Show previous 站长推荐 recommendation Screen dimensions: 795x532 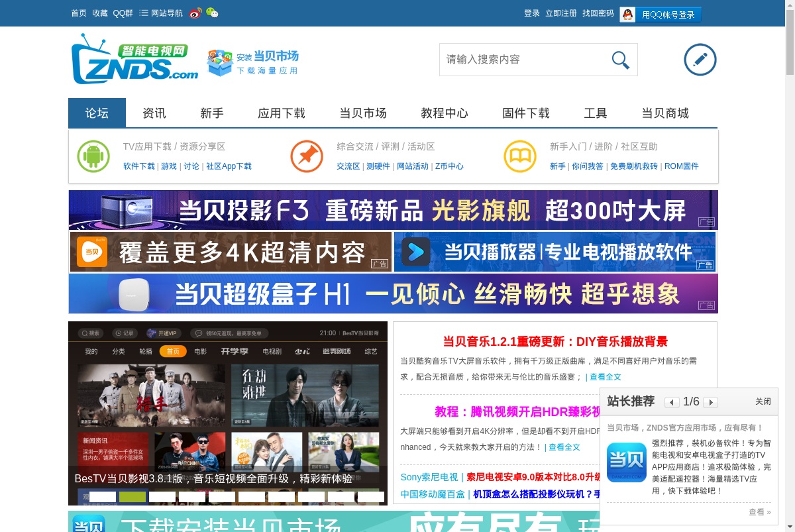[672, 402]
